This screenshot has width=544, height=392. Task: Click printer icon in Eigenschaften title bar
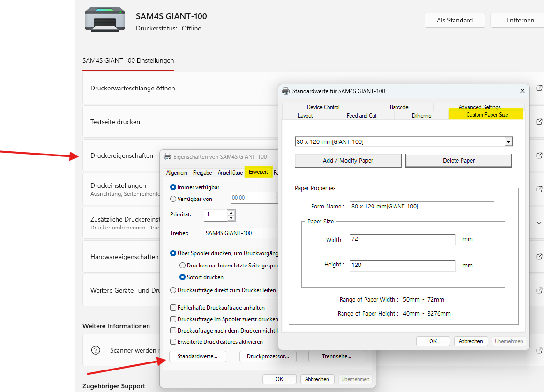[x=167, y=157]
